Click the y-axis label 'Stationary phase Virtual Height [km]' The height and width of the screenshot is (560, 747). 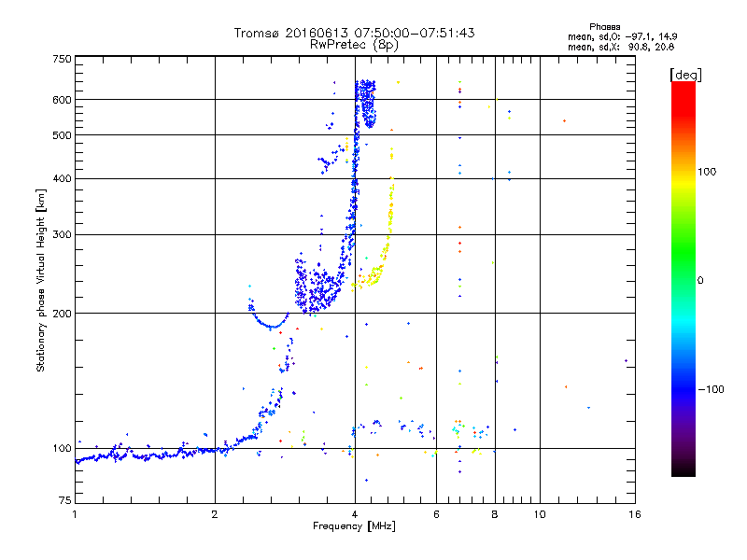click(x=40, y=280)
